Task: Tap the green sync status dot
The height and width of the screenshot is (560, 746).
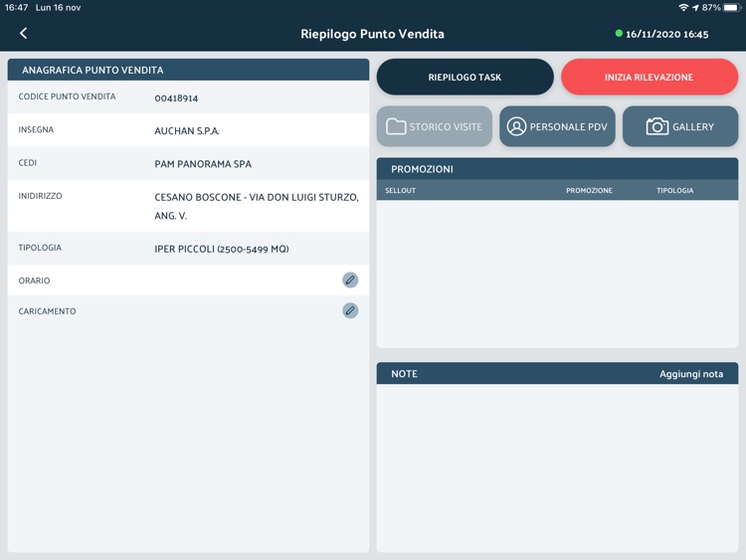Action: coord(619,33)
